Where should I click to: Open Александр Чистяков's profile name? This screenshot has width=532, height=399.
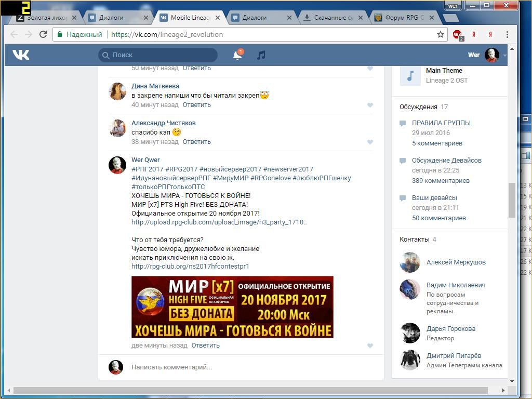click(x=164, y=123)
